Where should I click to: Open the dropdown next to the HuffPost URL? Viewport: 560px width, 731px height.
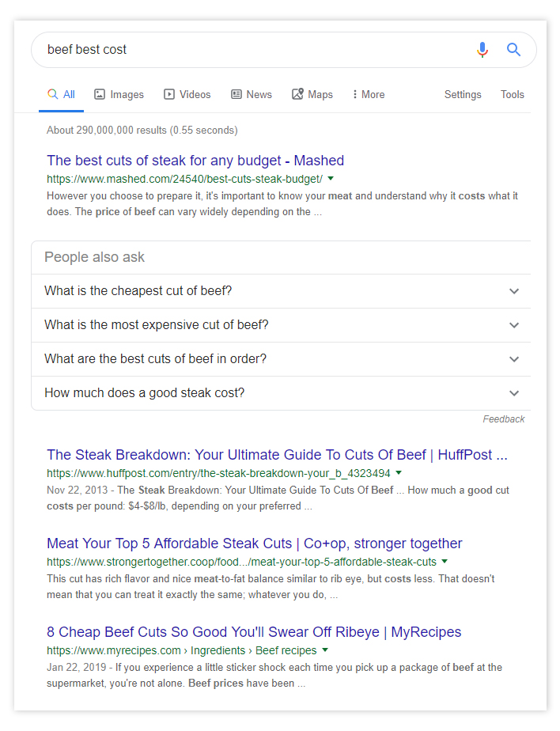pos(399,472)
